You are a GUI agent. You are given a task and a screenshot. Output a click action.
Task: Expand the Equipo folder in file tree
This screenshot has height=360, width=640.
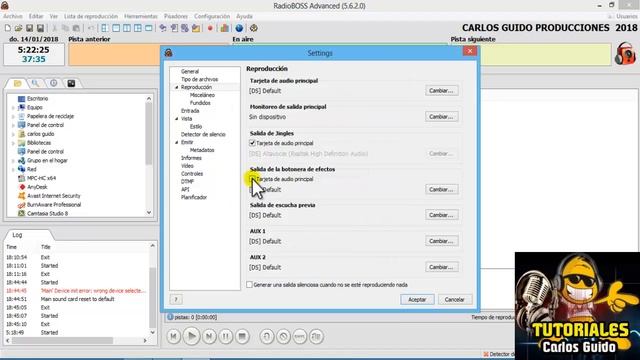pos(13,108)
